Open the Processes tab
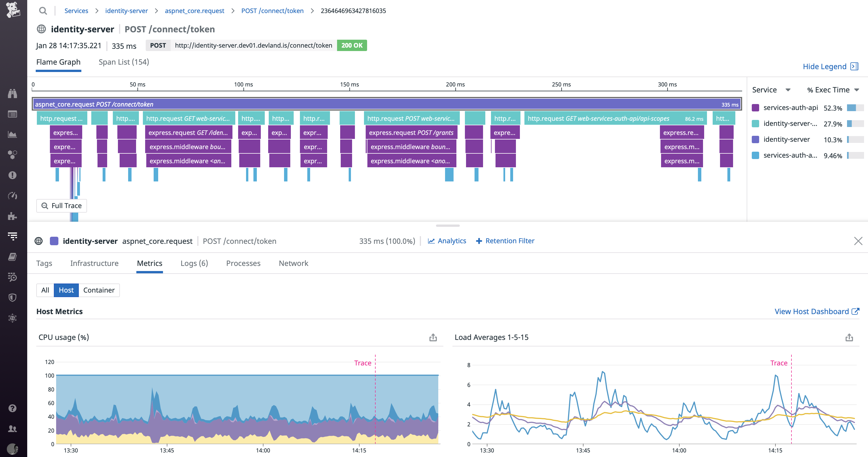The width and height of the screenshot is (868, 457). point(243,263)
